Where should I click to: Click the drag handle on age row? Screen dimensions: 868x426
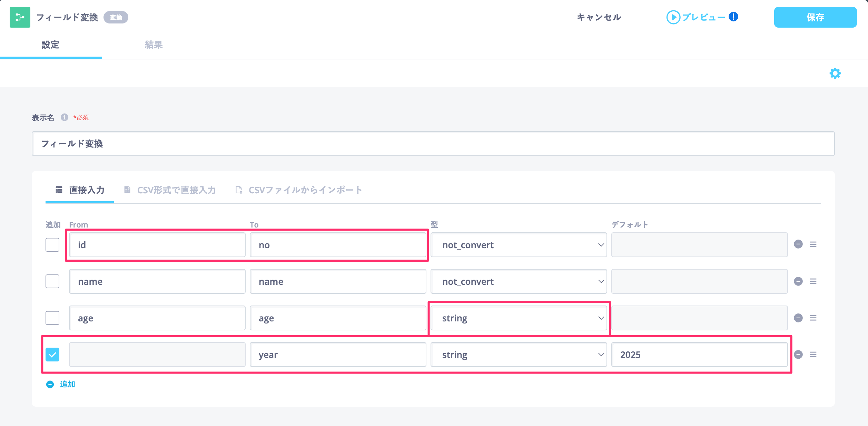(813, 318)
